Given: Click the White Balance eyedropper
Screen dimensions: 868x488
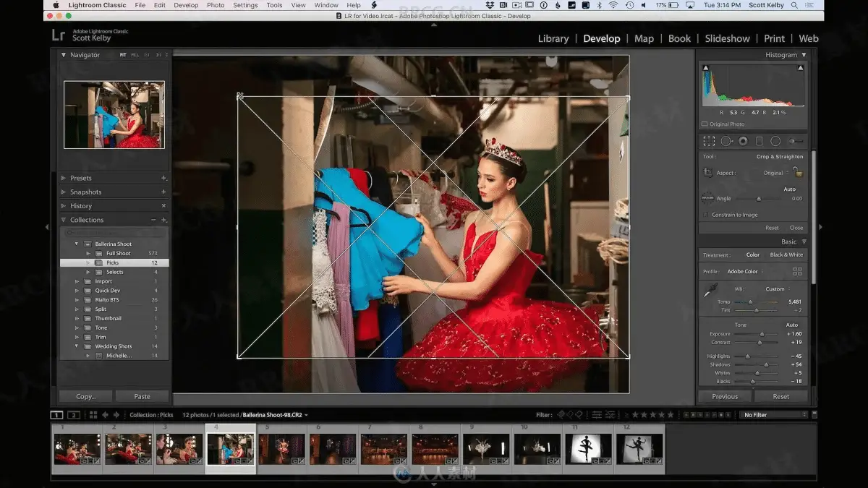Looking at the screenshot, I should [709, 291].
